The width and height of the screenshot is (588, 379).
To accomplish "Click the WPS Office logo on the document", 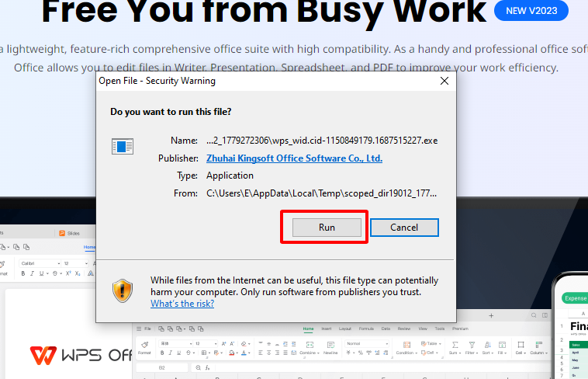I will [81, 356].
